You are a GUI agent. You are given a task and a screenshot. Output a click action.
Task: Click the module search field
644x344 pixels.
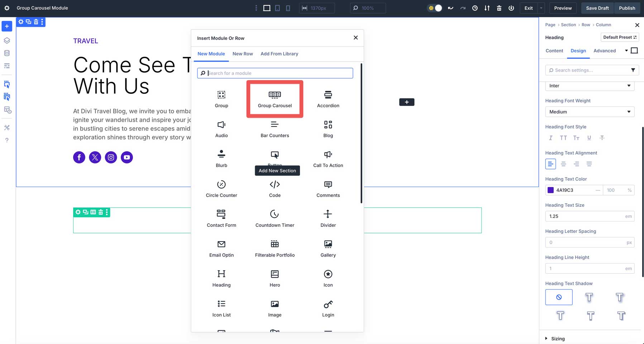[x=275, y=73]
